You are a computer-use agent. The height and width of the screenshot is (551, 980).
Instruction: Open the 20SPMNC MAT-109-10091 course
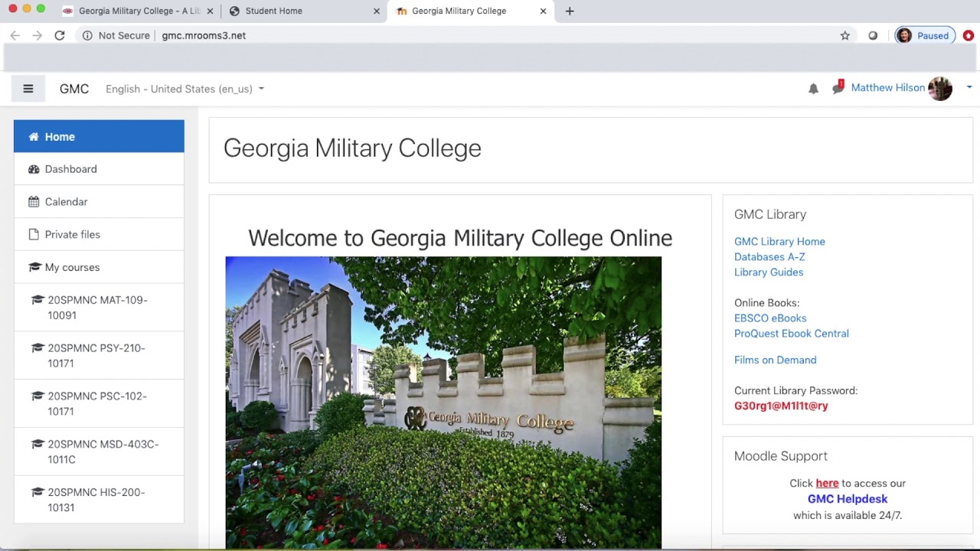pyautogui.click(x=99, y=308)
